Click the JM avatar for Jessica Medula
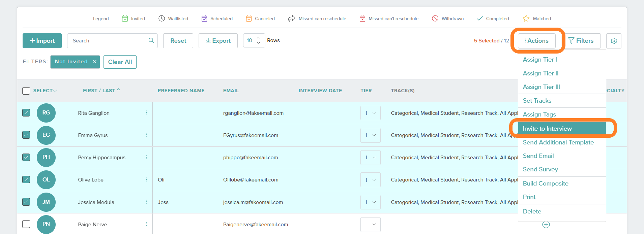Image resolution: width=644 pixels, height=234 pixels. 46,202
